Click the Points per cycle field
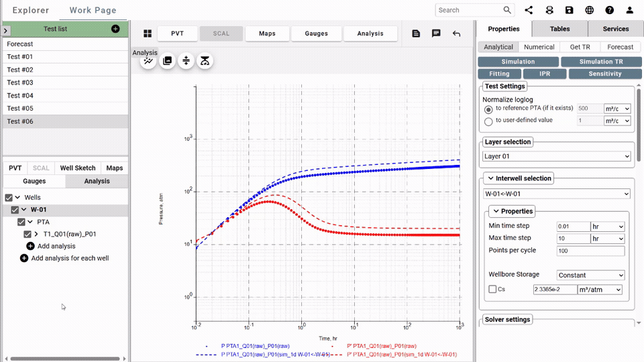644x362 pixels. (x=590, y=251)
